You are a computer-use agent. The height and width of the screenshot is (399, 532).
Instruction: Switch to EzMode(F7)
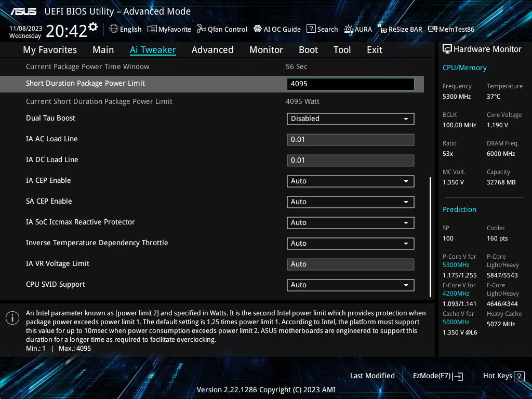437,376
